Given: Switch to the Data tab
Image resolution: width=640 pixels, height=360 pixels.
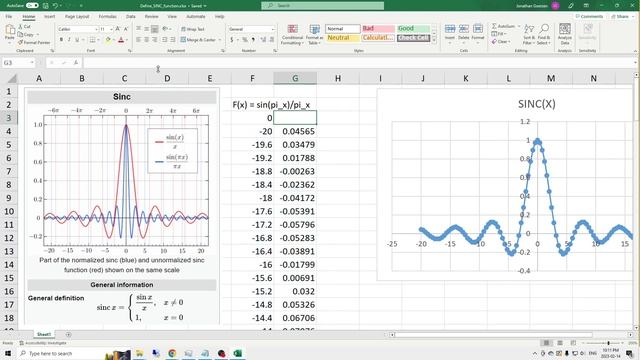Looking at the screenshot, I should pos(131,17).
